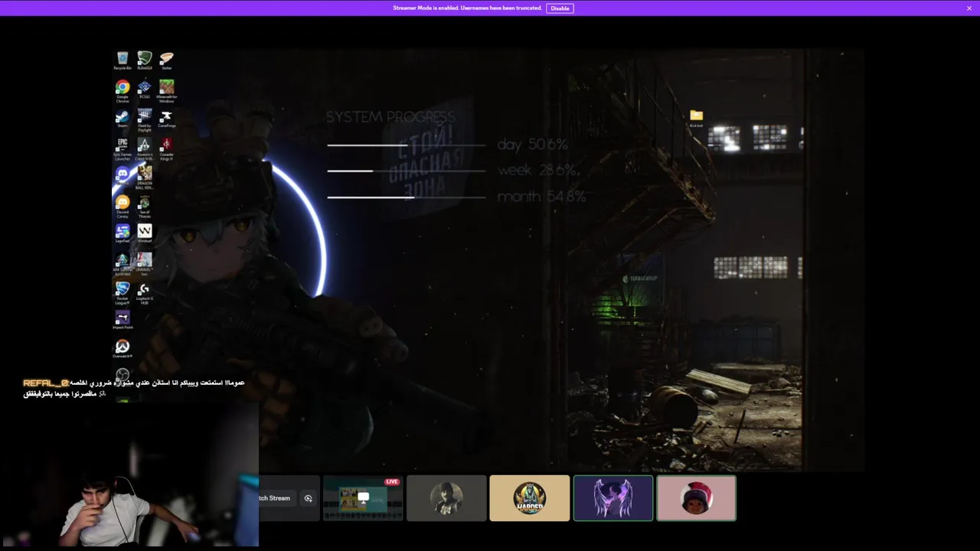Click the Disable button in Streamer Mode banner
Image resolution: width=980 pixels, height=551 pixels.
point(560,8)
